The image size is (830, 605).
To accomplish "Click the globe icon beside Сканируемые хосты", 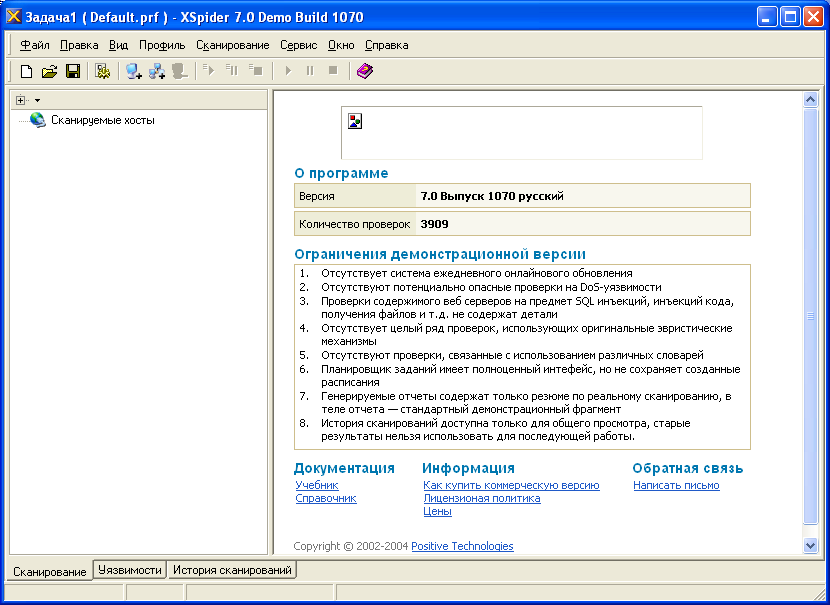I will pos(38,120).
